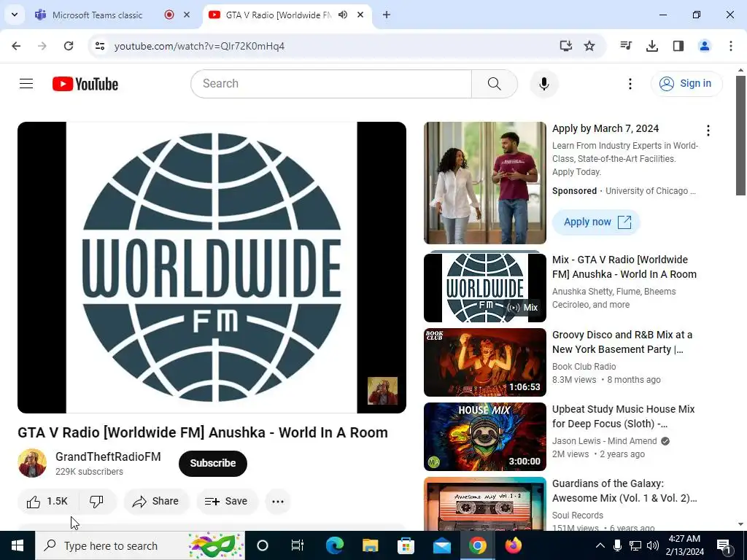747x560 pixels.
Task: Click the Windows taskbar search box
Action: coord(140,545)
